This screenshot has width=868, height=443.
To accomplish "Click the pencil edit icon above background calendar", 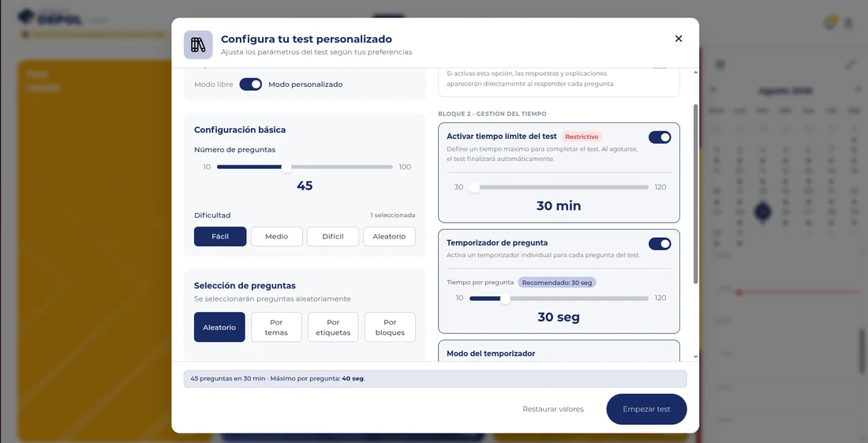I will 851,65.
